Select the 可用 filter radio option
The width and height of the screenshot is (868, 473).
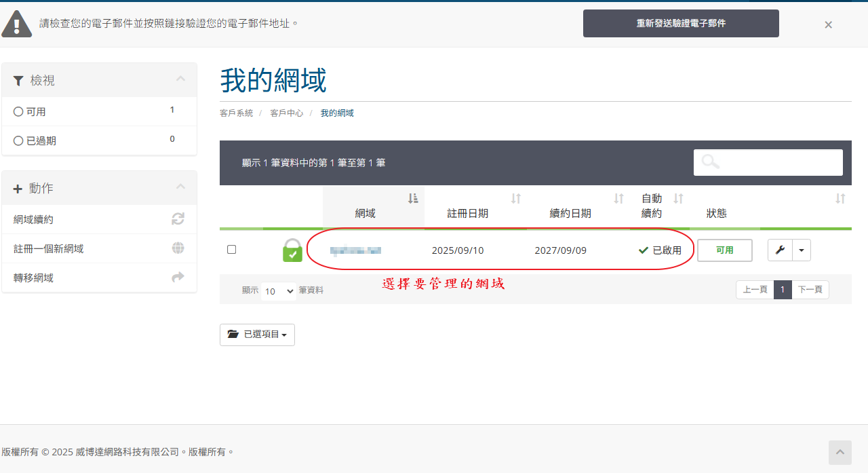[18, 111]
